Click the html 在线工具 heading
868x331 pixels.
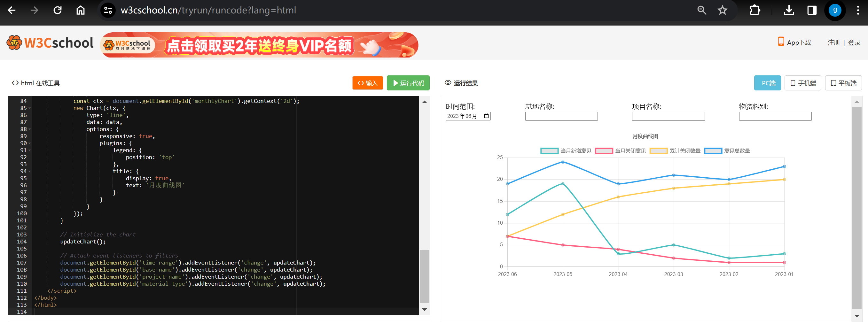coord(40,83)
